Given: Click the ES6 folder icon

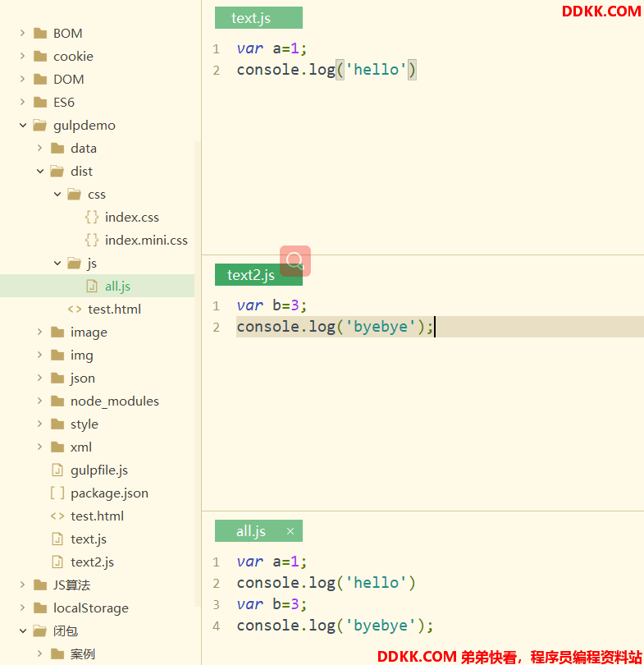Looking at the screenshot, I should click(x=40, y=102).
